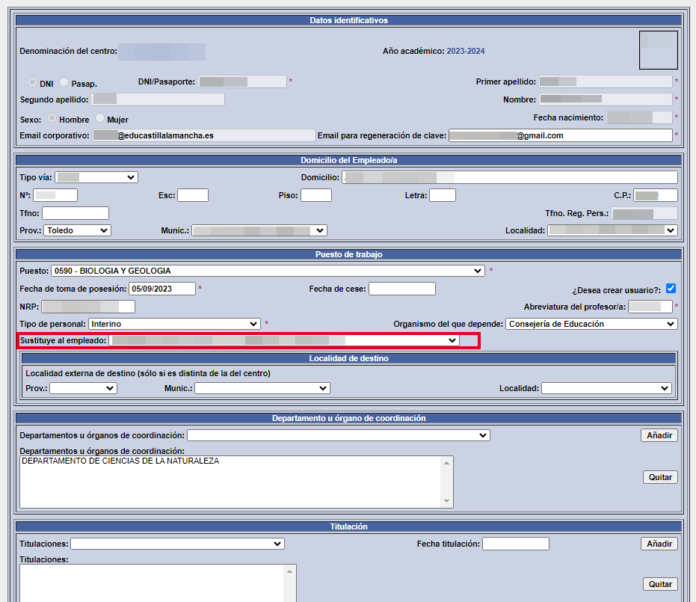Choose Mujer as sex option
The height and width of the screenshot is (602, 696).
tap(98, 119)
